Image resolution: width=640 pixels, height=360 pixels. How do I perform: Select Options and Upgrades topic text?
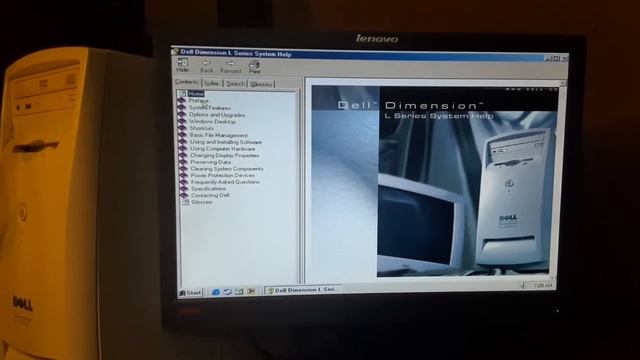tap(217, 115)
